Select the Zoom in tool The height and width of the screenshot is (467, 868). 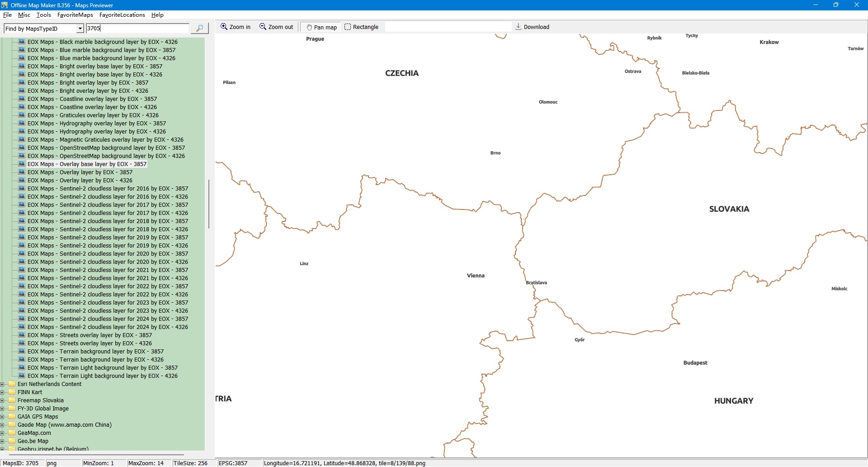pos(235,27)
